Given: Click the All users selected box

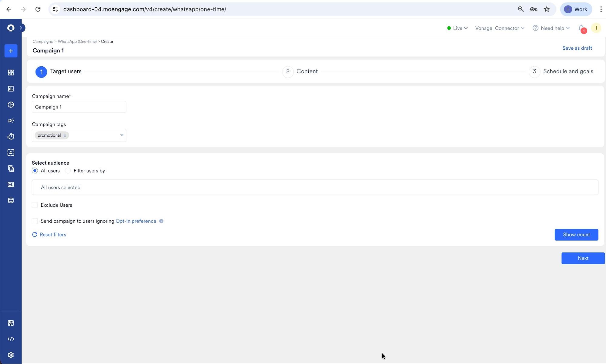Looking at the screenshot, I should point(315,188).
